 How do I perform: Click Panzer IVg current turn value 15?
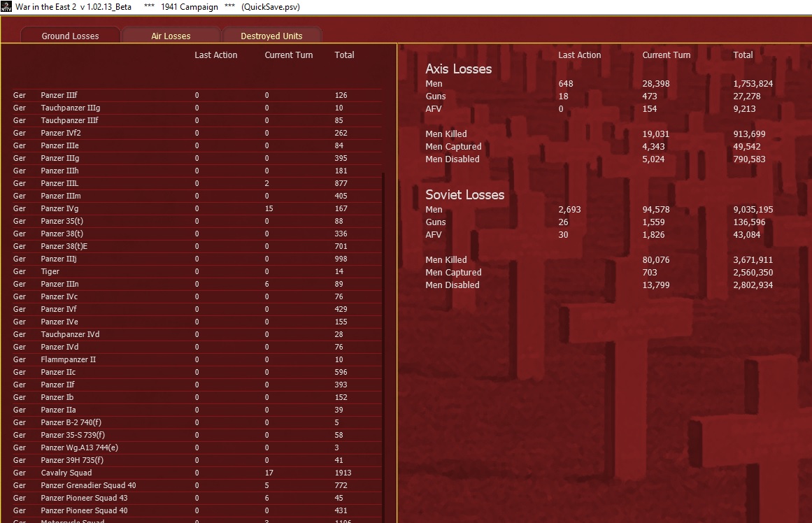tap(269, 208)
